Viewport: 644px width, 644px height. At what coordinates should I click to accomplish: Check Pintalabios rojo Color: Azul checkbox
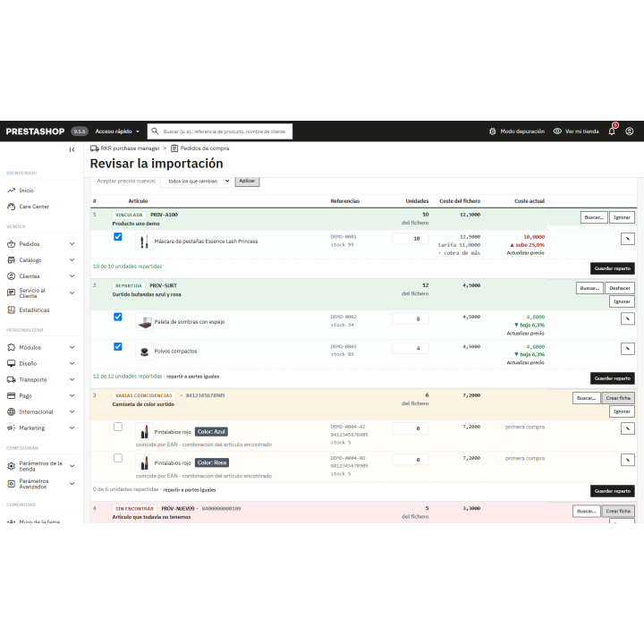pos(118,427)
